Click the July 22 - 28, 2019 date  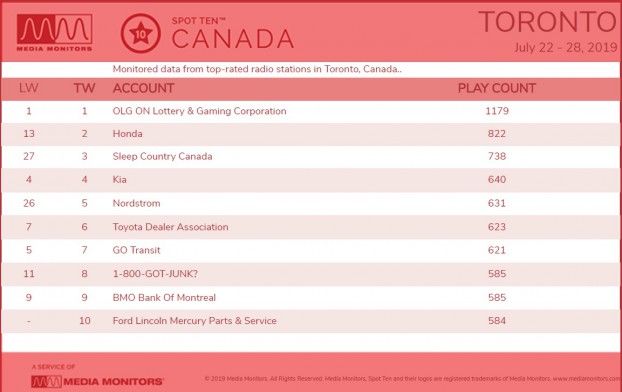coord(566,48)
